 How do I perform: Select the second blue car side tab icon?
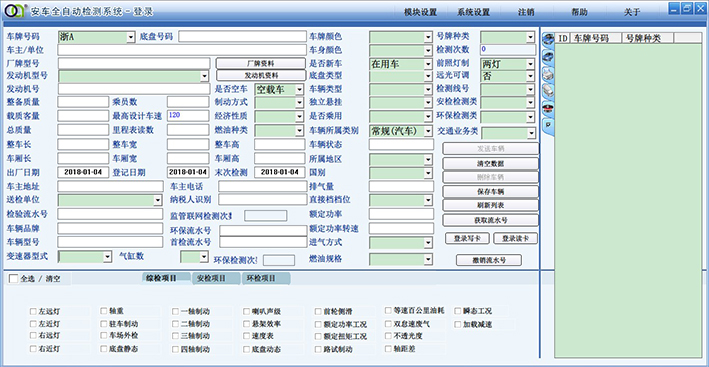pos(548,56)
